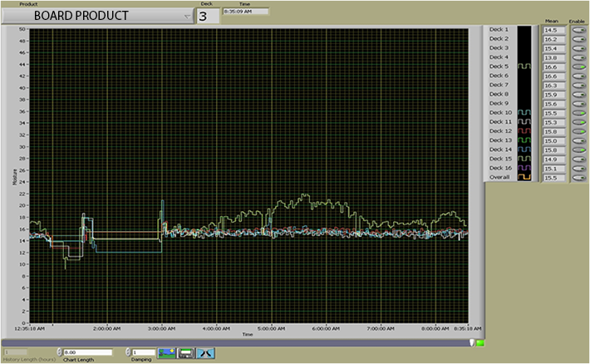This screenshot has width=590, height=364.
Task: Toggle the Enable switch for Overall
Action: click(578, 177)
